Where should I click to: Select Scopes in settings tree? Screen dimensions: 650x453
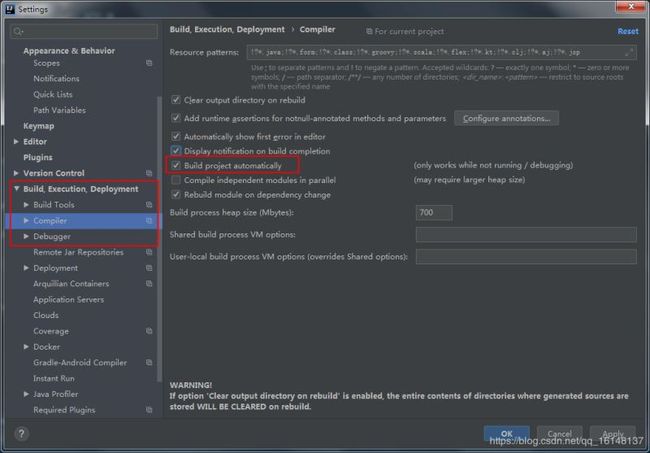(46, 63)
